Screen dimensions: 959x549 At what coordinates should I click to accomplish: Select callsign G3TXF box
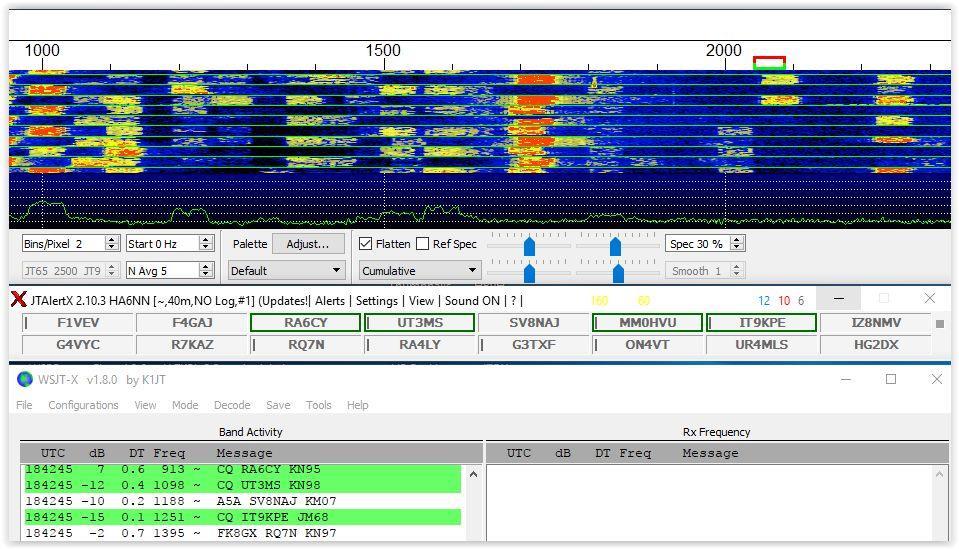(x=534, y=344)
